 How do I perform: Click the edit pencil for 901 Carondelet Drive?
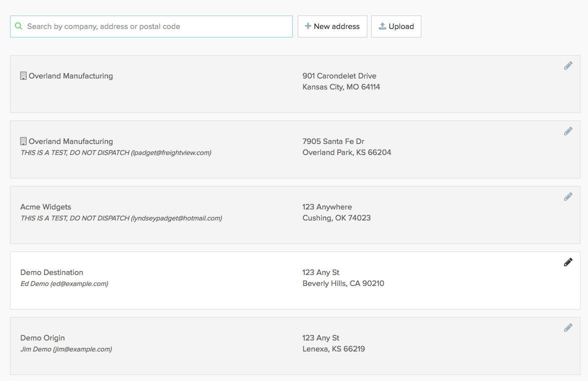point(568,66)
